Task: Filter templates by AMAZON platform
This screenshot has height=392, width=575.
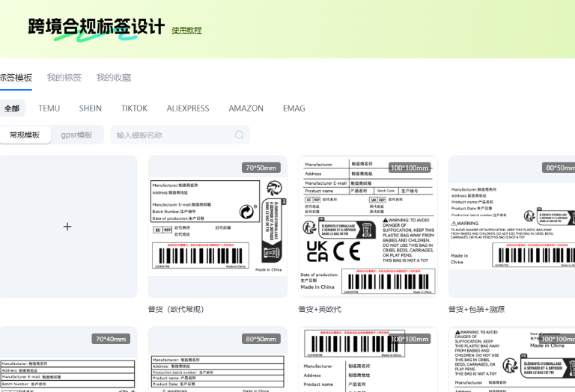Action: [246, 108]
